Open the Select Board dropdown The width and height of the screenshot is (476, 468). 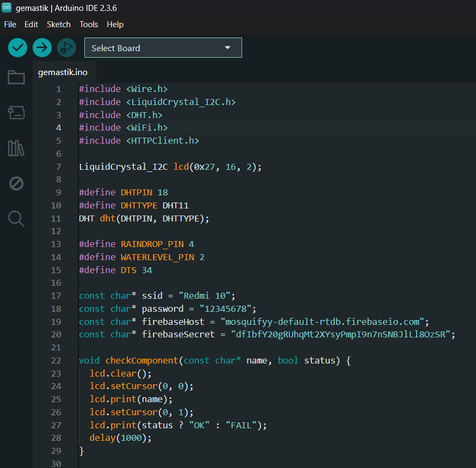tap(163, 48)
